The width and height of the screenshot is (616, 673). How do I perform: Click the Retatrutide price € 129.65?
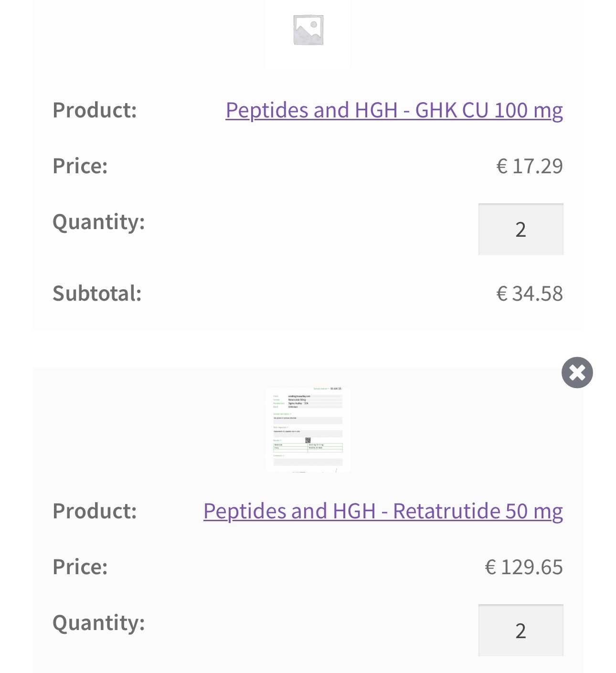pyautogui.click(x=524, y=567)
